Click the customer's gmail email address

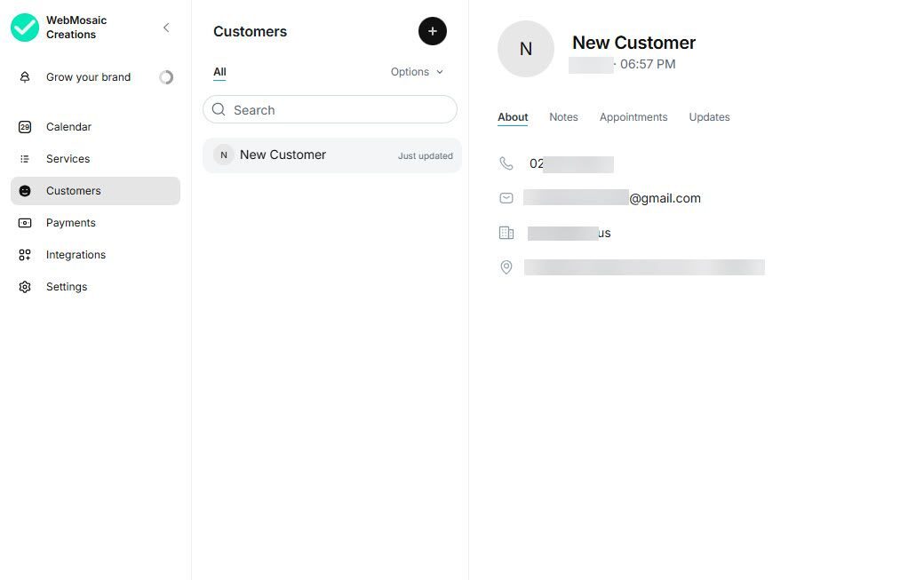click(613, 198)
